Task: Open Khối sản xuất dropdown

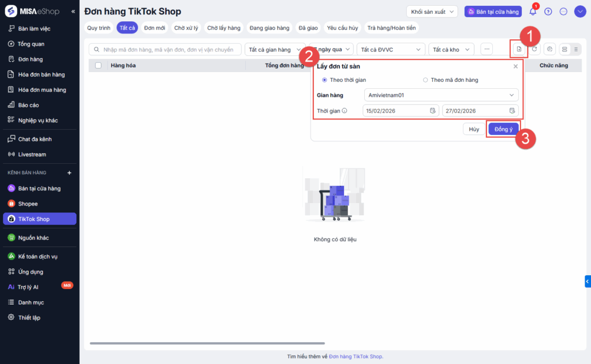Action: 432,12
